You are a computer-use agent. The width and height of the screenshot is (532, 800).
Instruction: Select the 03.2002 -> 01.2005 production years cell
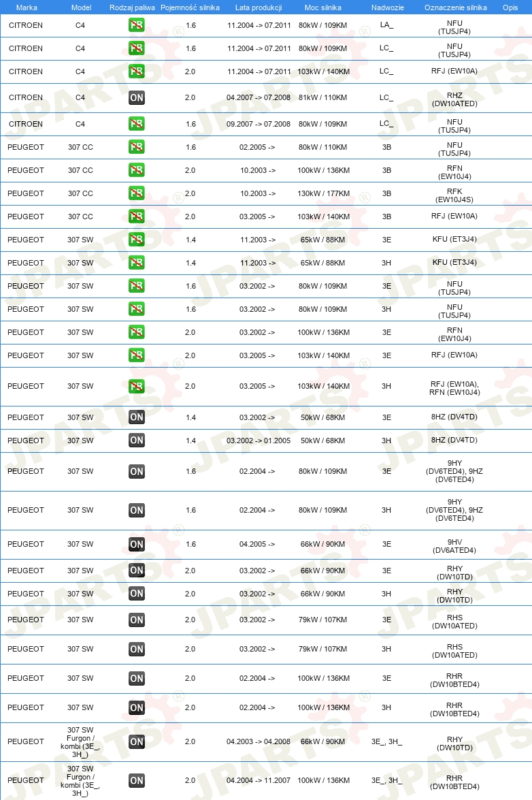click(x=259, y=441)
